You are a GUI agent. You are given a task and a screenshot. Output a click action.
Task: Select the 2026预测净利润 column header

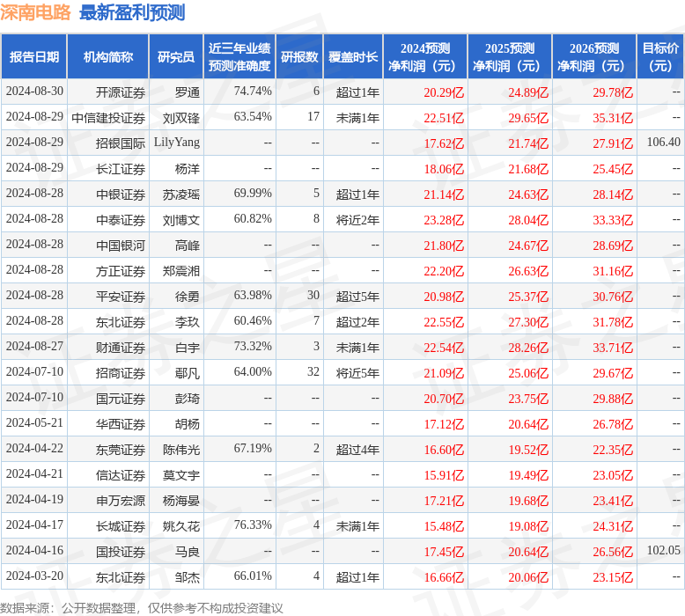594,56
